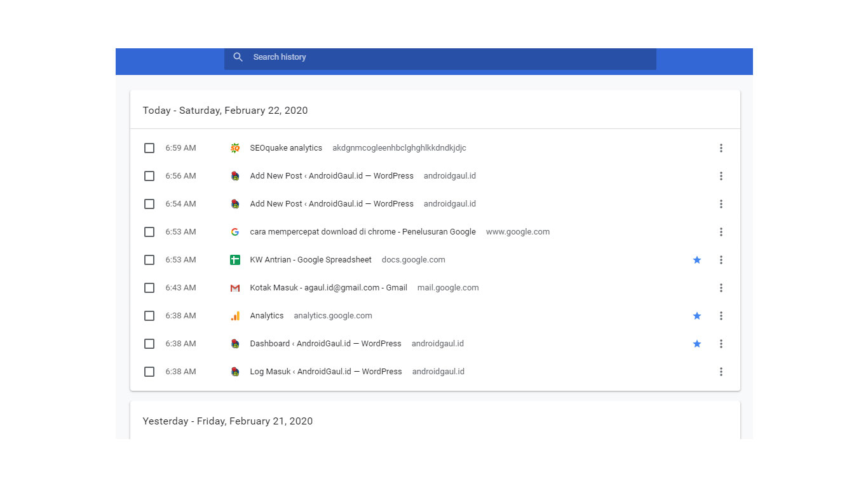The image size is (868, 488).
Task: Click the mail.google.com domain text
Action: click(448, 288)
